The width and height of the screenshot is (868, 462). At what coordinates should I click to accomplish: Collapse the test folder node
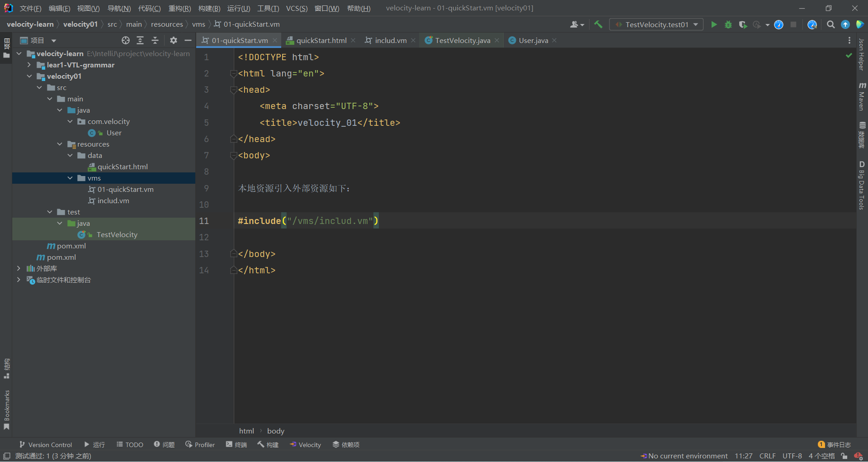point(50,212)
